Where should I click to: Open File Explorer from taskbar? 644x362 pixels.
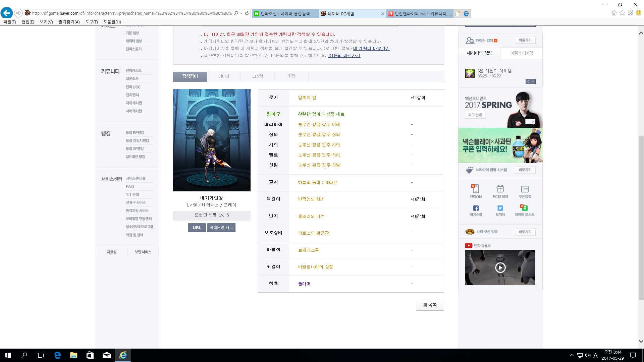pos(73,355)
